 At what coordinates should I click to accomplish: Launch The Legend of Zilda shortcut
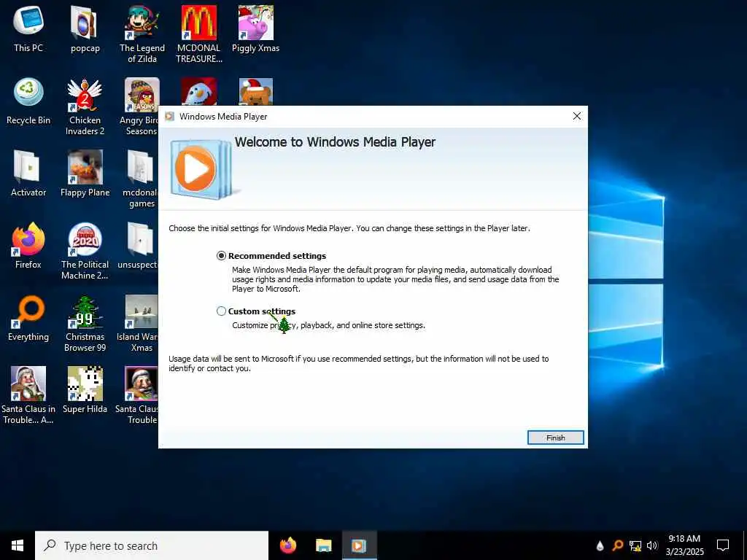click(x=142, y=34)
